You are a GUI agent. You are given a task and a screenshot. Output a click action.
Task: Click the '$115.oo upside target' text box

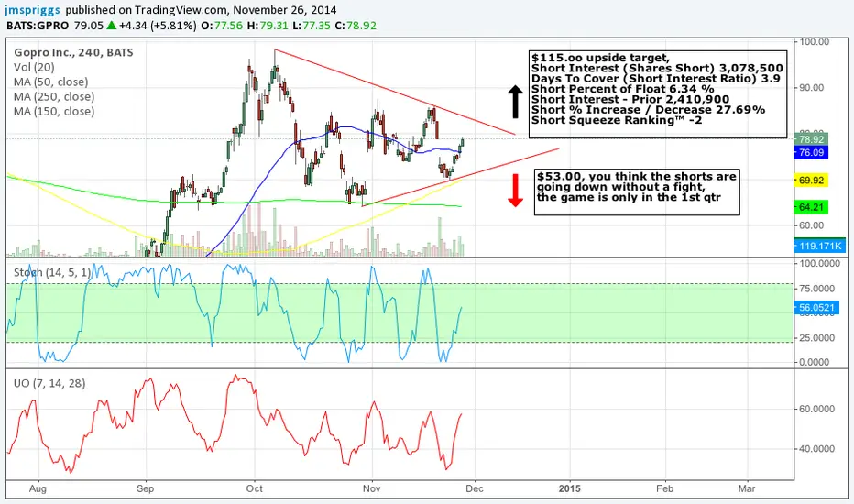(658, 94)
